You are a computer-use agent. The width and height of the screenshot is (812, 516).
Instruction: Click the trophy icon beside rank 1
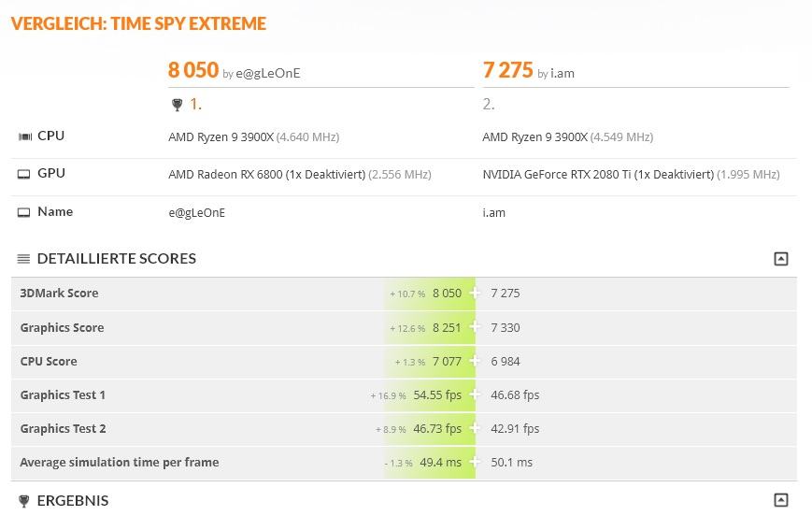coord(177,105)
